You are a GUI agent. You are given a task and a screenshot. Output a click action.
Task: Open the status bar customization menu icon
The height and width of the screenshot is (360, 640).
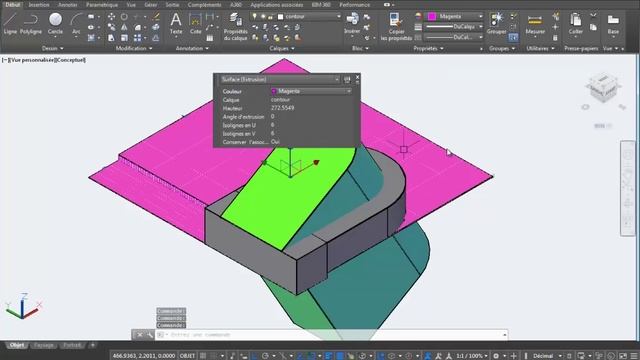click(x=634, y=356)
